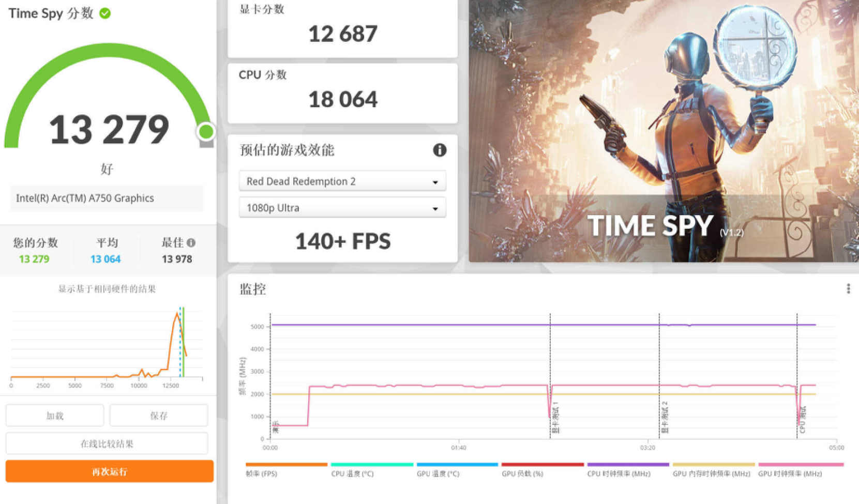Image resolution: width=859 pixels, height=504 pixels.
Task: Click the orange 再次运行 button
Action: pyautogui.click(x=110, y=471)
